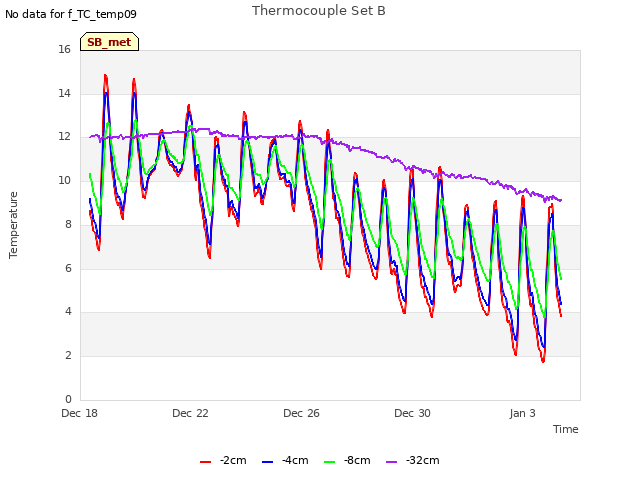The width and height of the screenshot is (640, 480).
Task: Click the Time x-axis label
Action: (x=566, y=429)
